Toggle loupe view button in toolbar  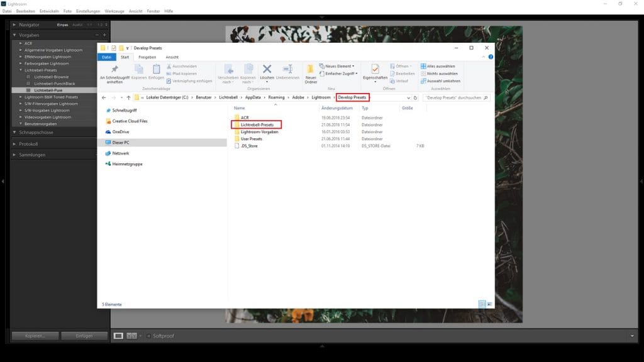pos(118,336)
